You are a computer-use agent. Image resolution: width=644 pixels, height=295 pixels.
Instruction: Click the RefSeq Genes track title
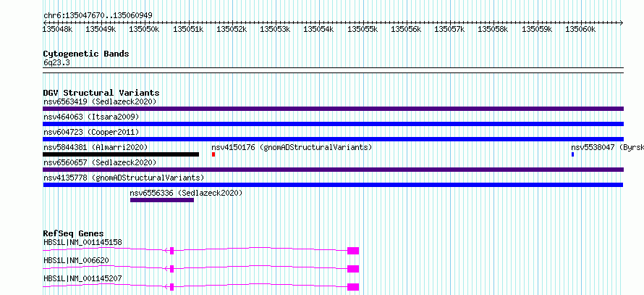coord(73,233)
